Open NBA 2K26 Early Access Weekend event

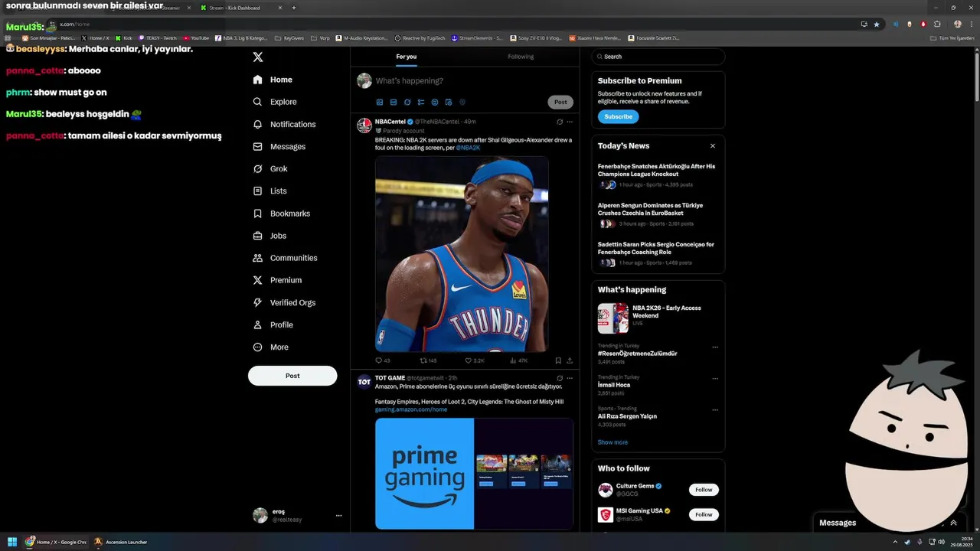(658, 318)
